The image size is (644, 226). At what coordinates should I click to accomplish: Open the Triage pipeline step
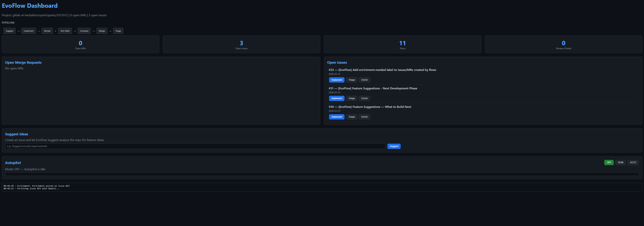(x=118, y=31)
